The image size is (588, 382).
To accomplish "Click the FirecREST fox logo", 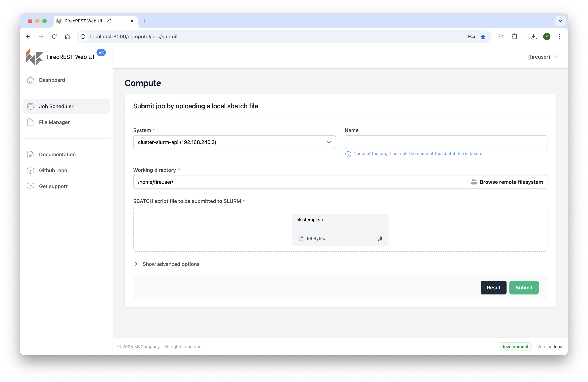I will coord(35,57).
